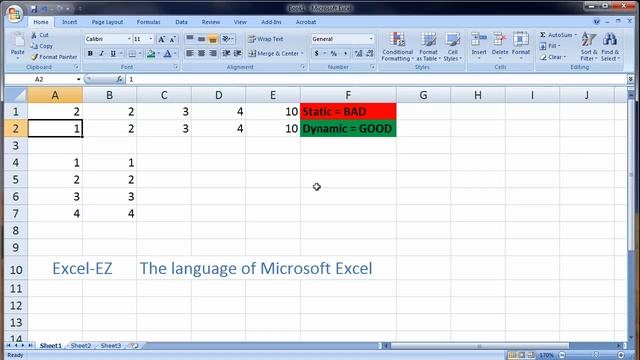Insert a new worksheet tab icon
Viewport: 640px width, 360px height.
point(134,346)
